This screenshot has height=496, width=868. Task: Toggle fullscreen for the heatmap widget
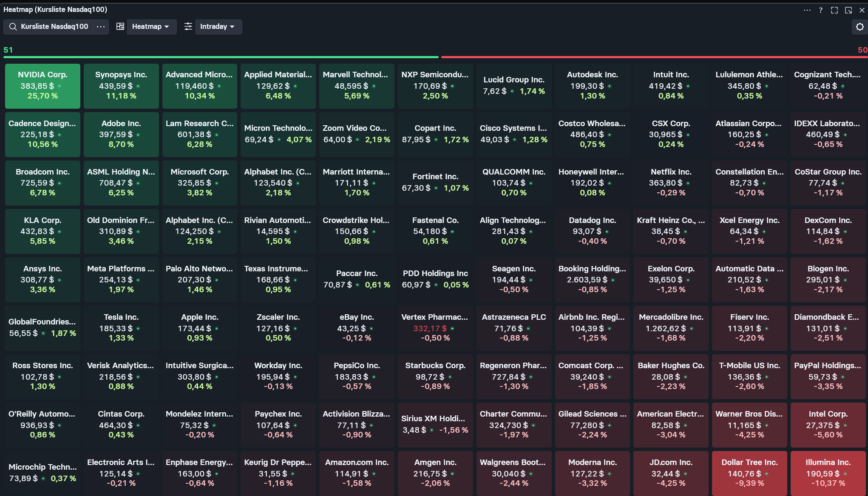pyautogui.click(x=834, y=10)
